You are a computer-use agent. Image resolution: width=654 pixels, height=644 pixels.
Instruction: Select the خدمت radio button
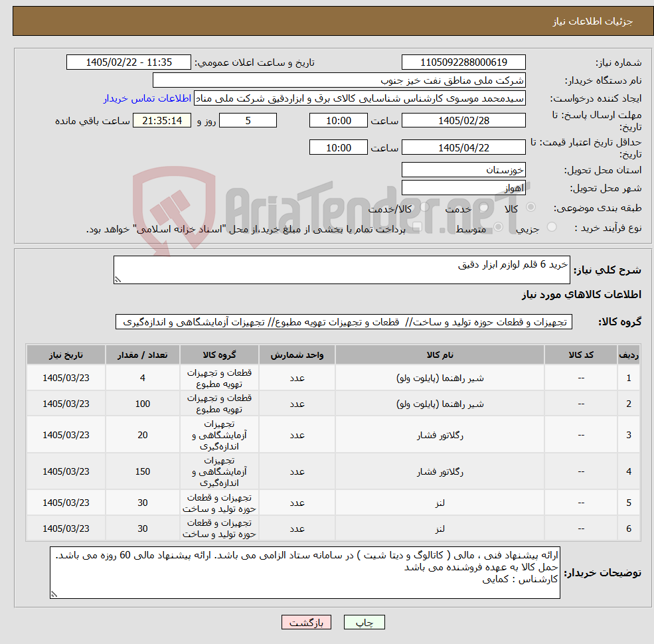click(484, 207)
